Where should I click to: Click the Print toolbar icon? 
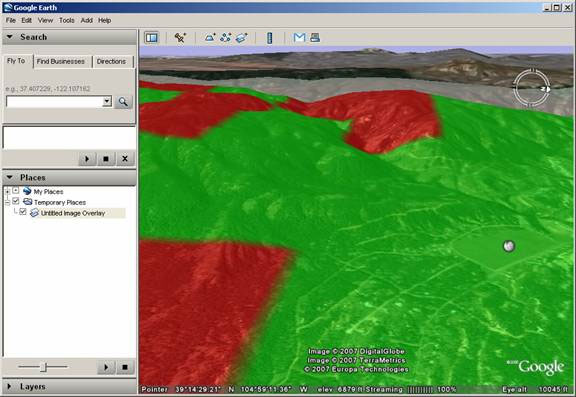coord(315,37)
